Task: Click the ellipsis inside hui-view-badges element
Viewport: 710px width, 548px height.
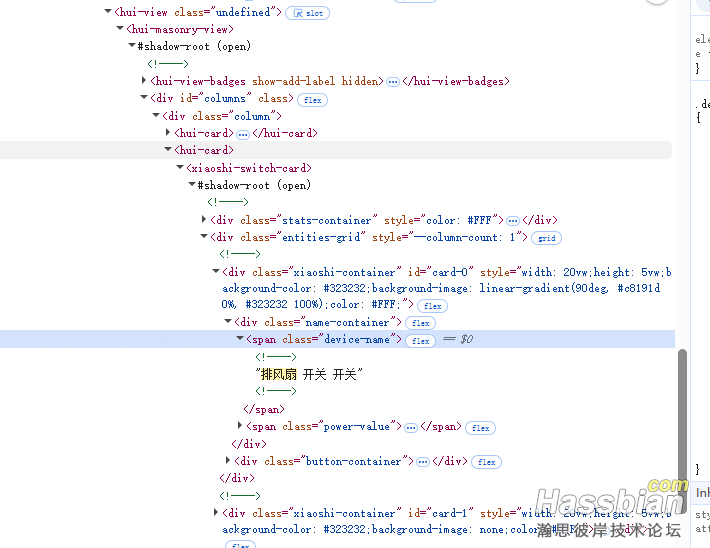Action: (393, 82)
